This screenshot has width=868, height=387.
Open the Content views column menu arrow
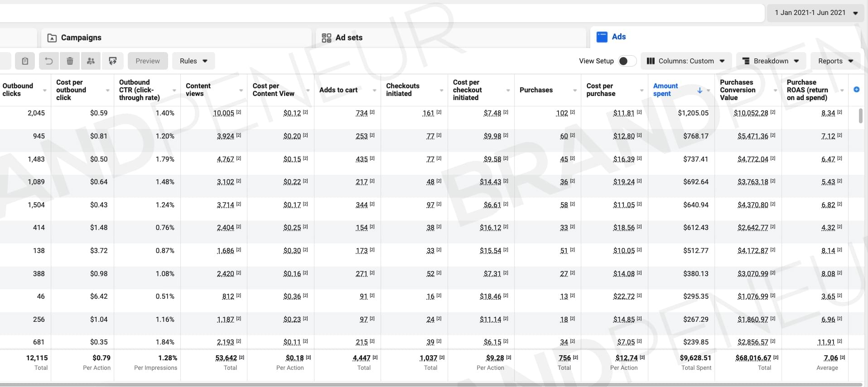241,90
